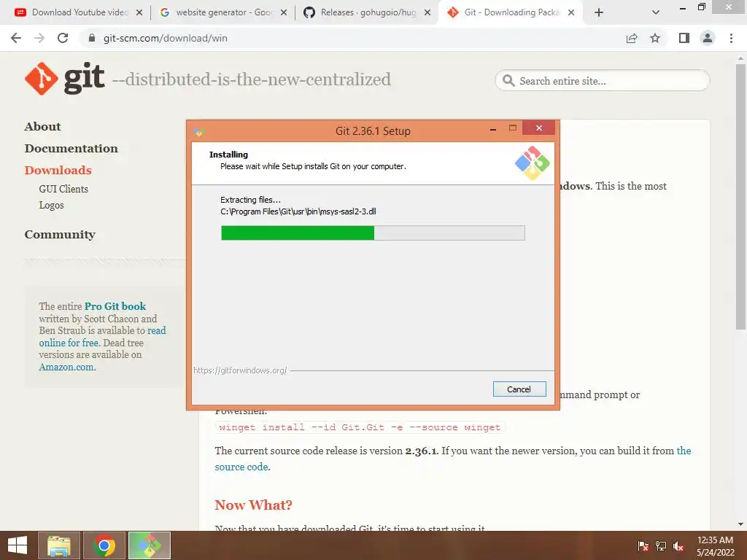Image resolution: width=747 pixels, height=560 pixels.
Task: Click the page vertical scrollbar thumb
Action: pyautogui.click(x=740, y=196)
